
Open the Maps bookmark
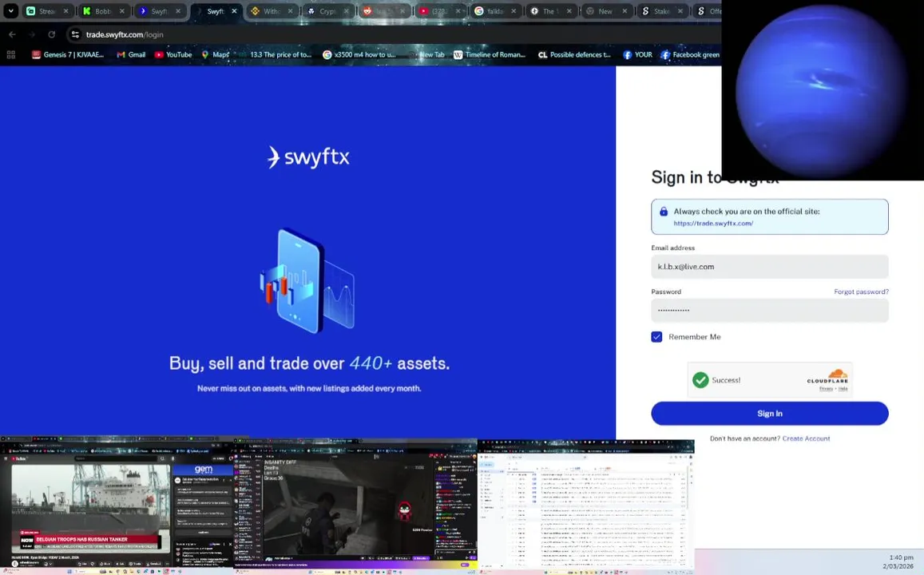(x=215, y=55)
